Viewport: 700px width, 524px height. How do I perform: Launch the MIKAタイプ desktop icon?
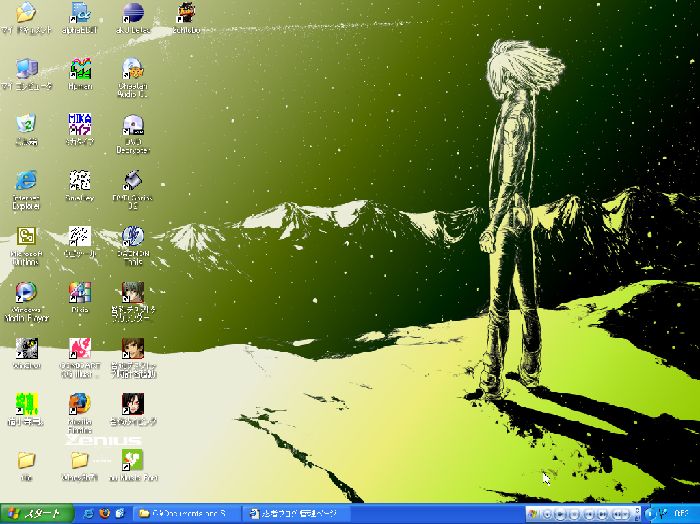[80, 125]
